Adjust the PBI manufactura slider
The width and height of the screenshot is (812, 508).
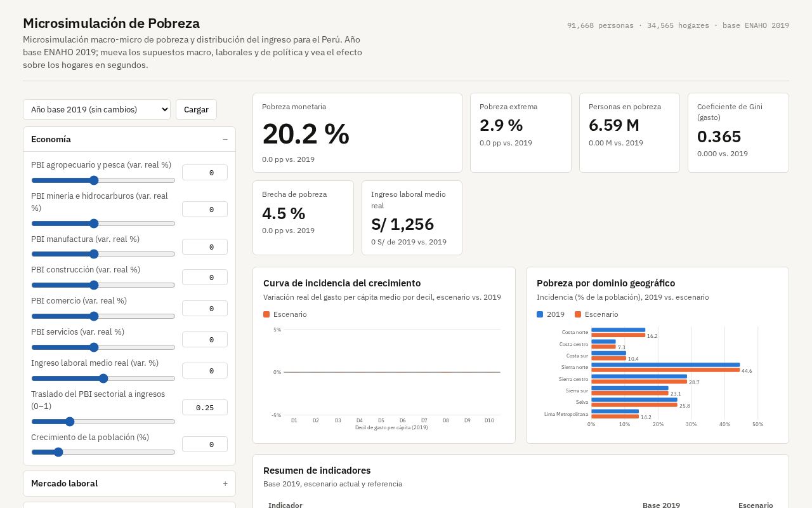click(103, 254)
